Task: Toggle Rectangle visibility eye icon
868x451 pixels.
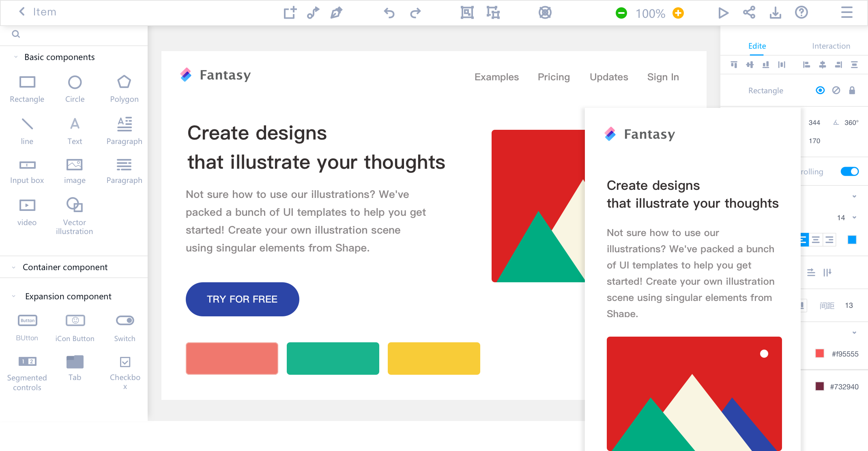Action: pyautogui.click(x=821, y=90)
